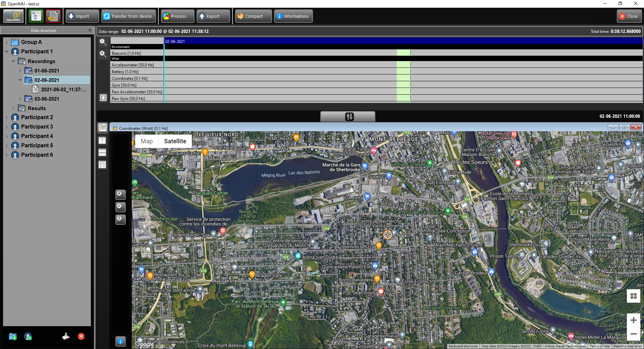Select Participant 5 in tree
The height and width of the screenshot is (349, 644).
pyautogui.click(x=37, y=145)
